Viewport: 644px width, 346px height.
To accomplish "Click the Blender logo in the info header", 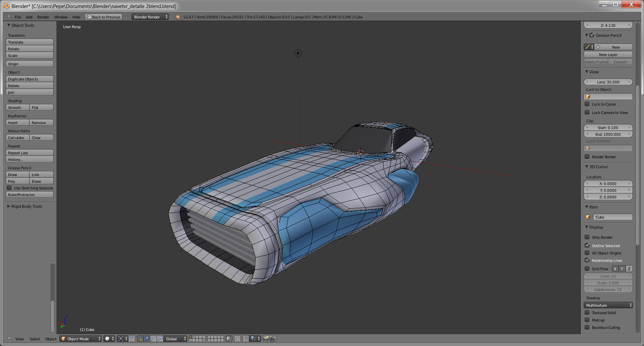I will (177, 17).
